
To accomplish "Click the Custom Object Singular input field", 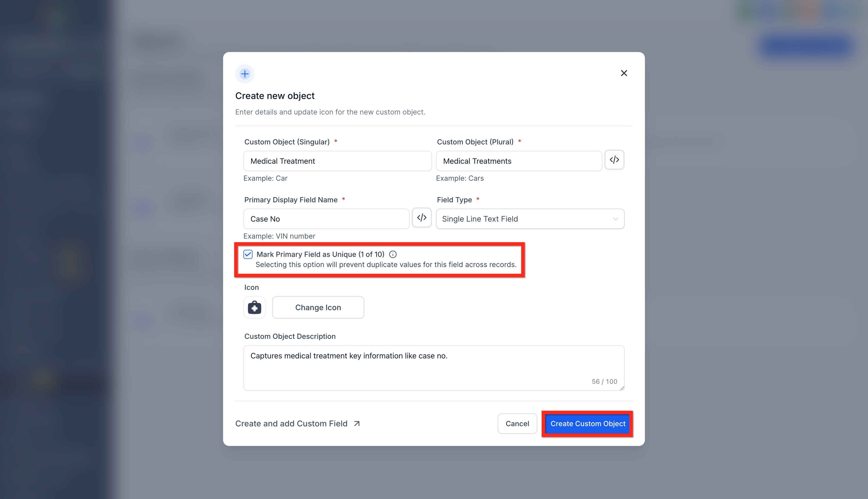I will (x=337, y=161).
